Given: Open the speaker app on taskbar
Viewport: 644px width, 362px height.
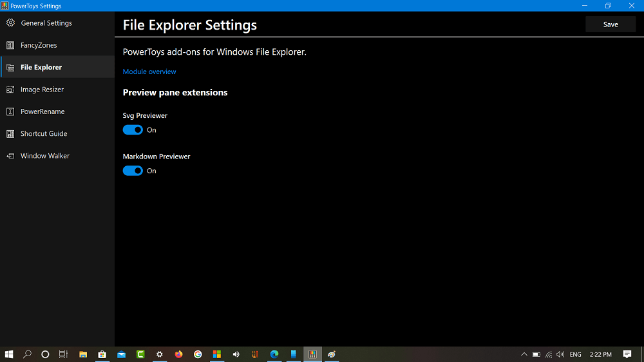Looking at the screenshot, I should [236, 354].
